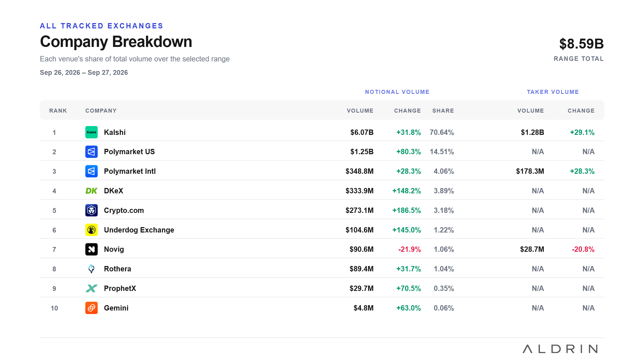The height and width of the screenshot is (362, 644).
Task: Select the Rothera company name
Action: [118, 269]
